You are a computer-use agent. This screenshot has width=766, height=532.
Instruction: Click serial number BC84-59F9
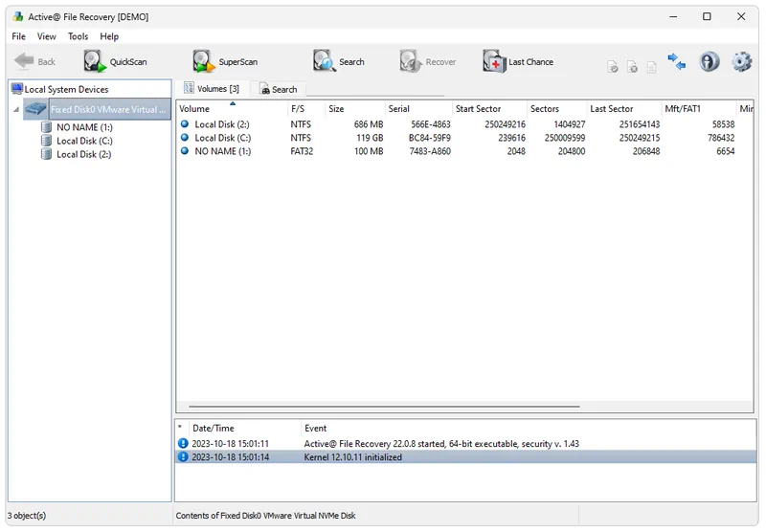[430, 138]
